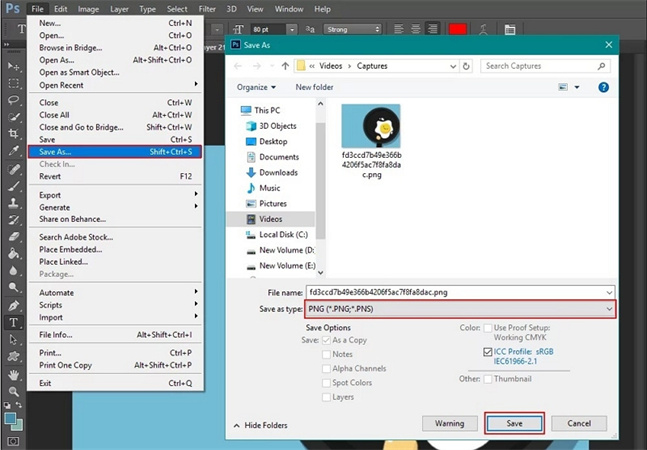The width and height of the screenshot is (647, 450).
Task: Click the Save button
Action: (x=514, y=423)
